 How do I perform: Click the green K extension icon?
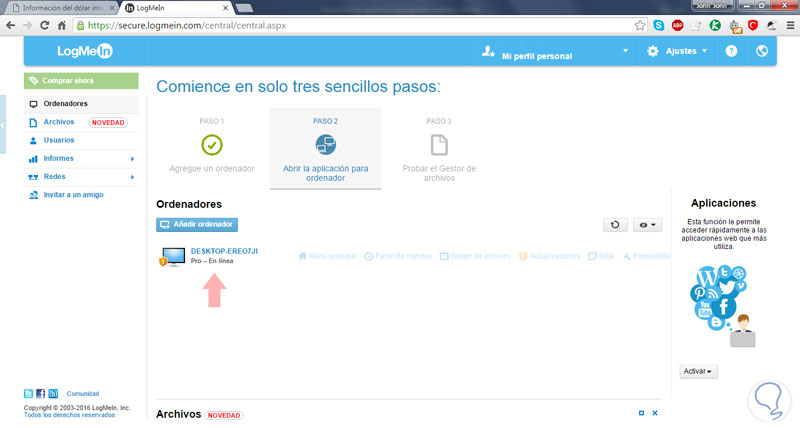tap(715, 25)
